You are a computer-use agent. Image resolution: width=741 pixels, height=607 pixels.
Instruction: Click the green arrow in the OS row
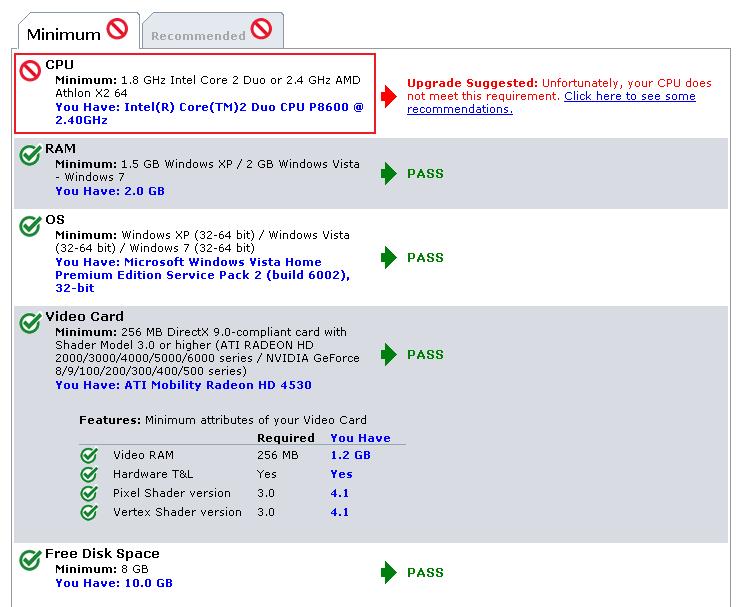pyautogui.click(x=388, y=258)
